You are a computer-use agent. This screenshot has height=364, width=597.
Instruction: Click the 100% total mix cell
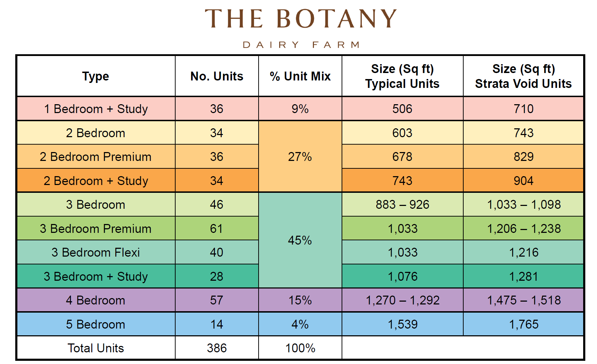[300, 348]
